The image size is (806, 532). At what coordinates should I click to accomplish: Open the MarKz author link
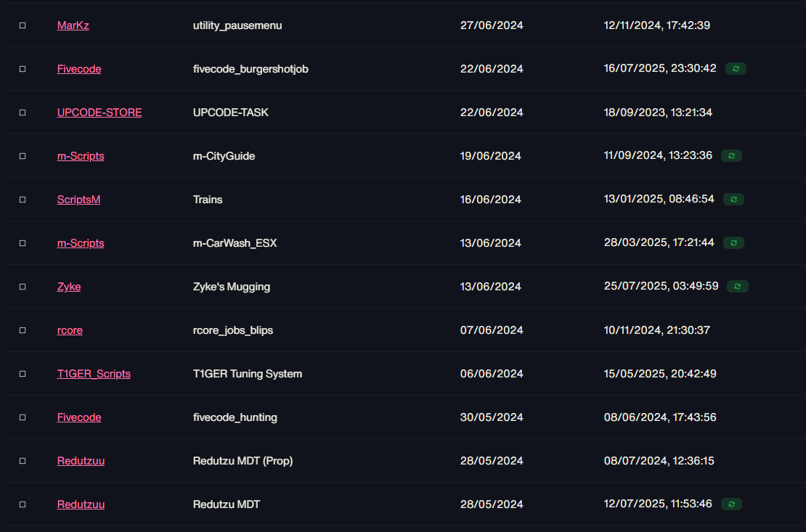click(73, 25)
